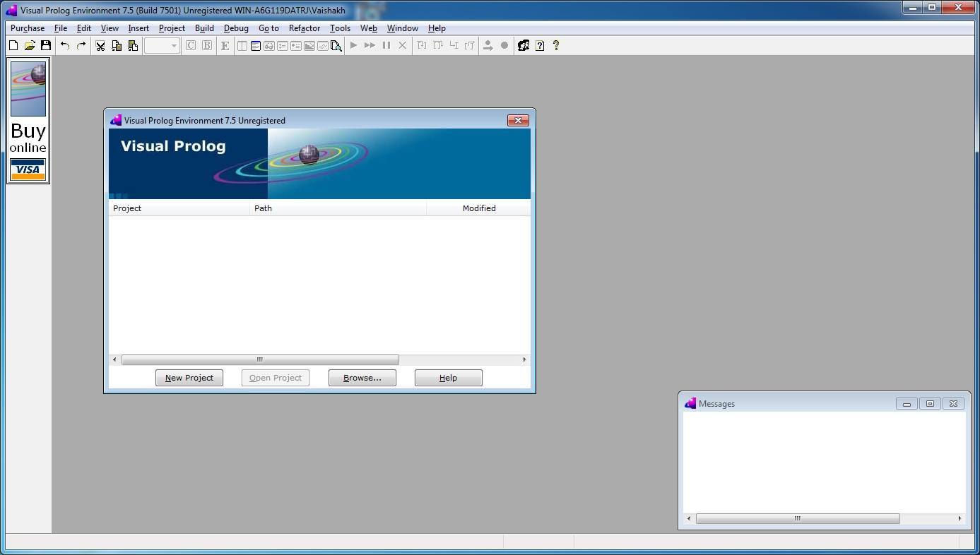Click the breakpoint circle icon

504,45
